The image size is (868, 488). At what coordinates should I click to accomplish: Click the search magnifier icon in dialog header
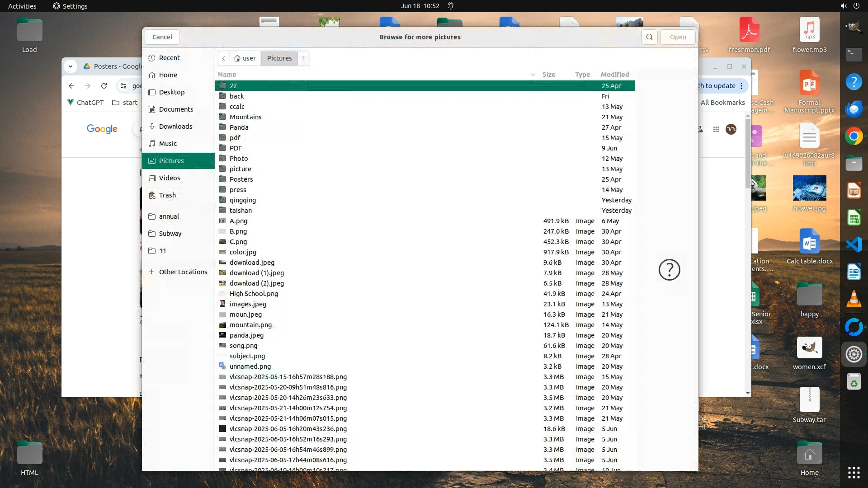(x=649, y=37)
